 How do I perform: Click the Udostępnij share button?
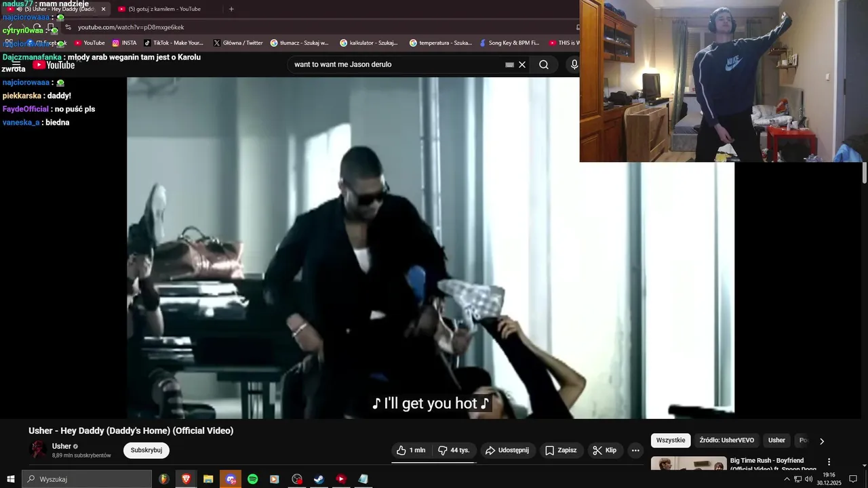[x=509, y=450]
